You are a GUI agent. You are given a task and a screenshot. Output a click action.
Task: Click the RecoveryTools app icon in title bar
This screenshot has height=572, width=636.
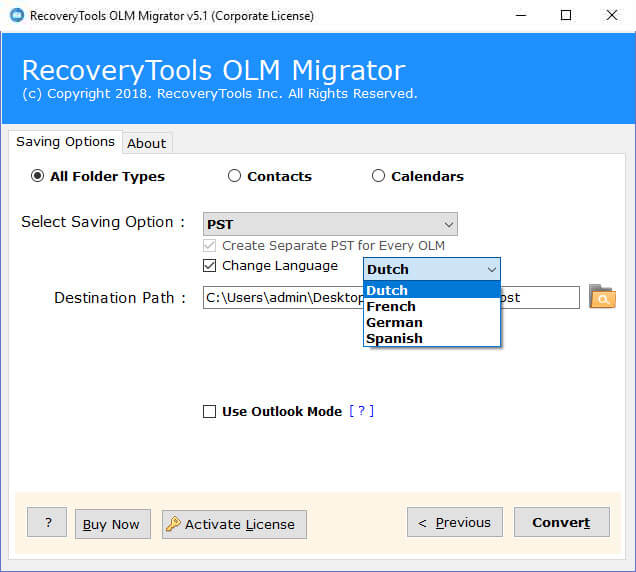[17, 15]
